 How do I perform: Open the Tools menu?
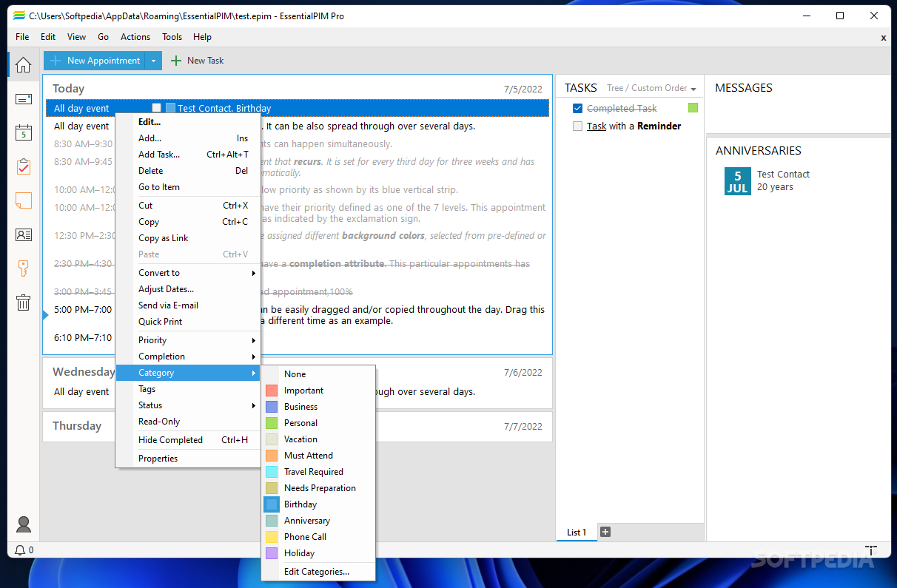click(172, 37)
